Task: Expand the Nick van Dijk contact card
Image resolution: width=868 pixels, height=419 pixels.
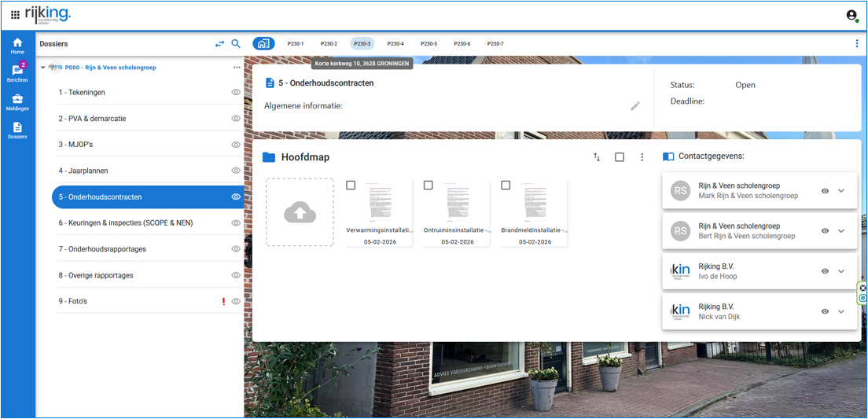Action: tap(841, 311)
